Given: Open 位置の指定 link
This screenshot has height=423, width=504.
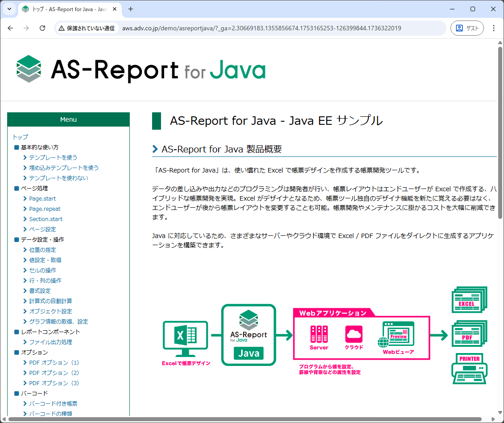Looking at the screenshot, I should pos(42,250).
